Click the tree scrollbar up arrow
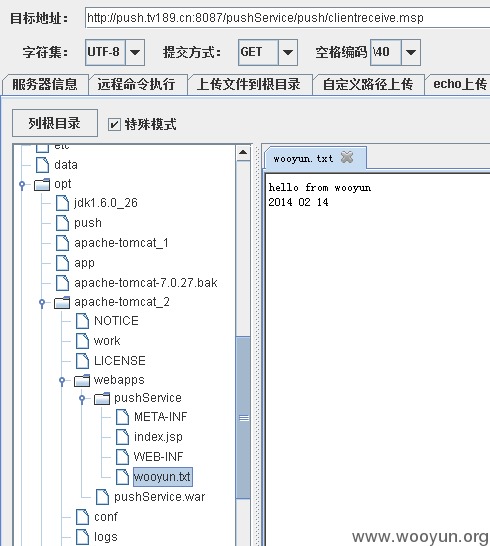This screenshot has width=490, height=546. [x=243, y=153]
